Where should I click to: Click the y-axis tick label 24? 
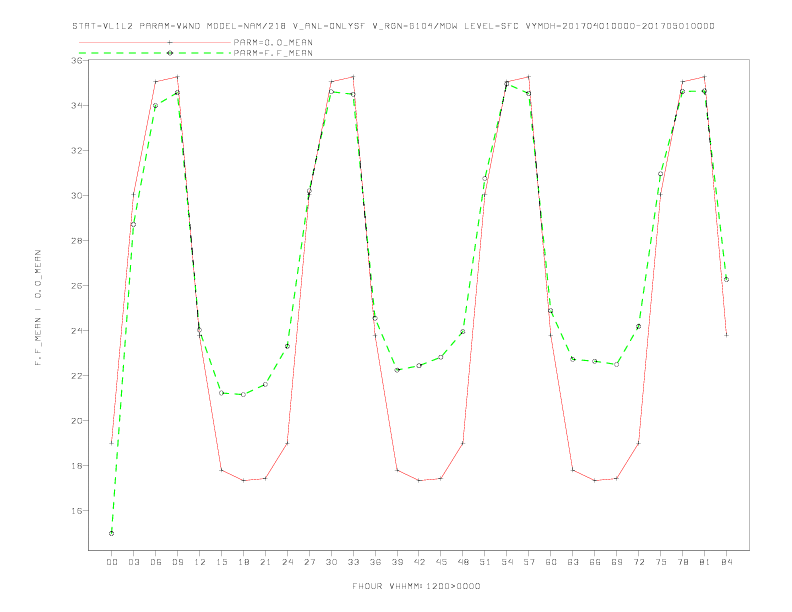77,331
